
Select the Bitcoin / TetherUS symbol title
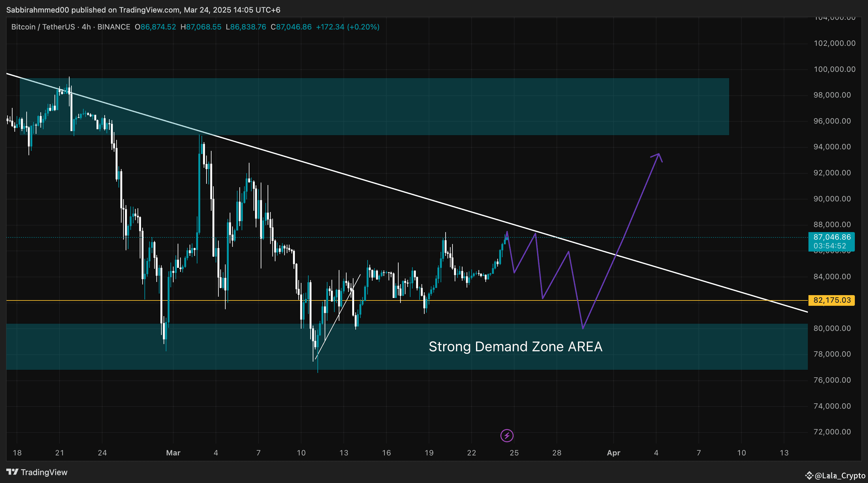pos(43,27)
